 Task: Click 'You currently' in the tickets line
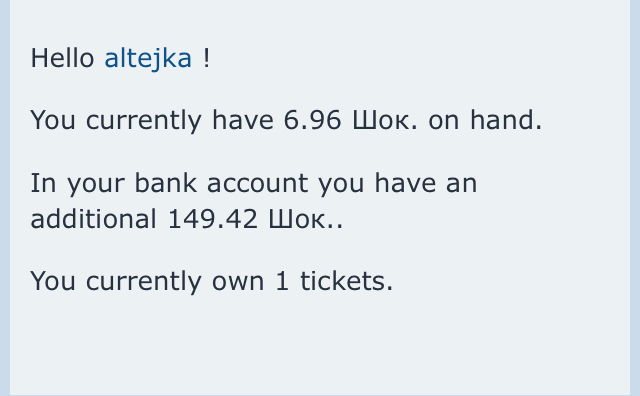coord(116,282)
